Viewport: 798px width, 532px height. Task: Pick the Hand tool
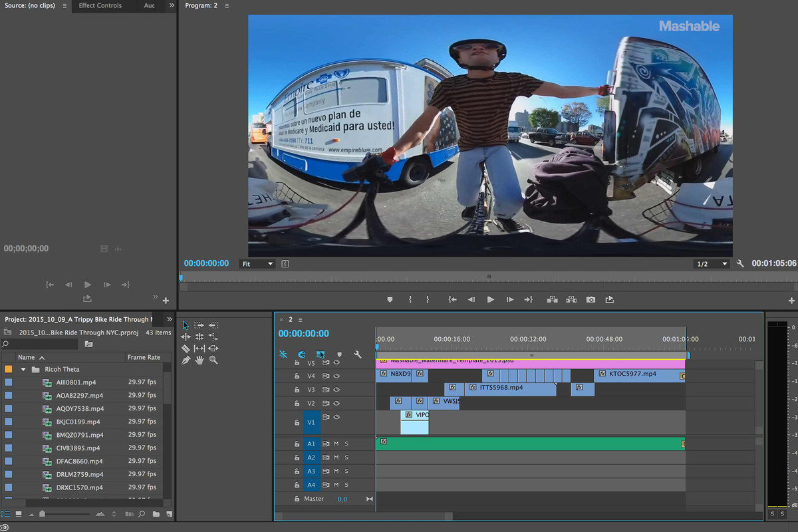(199, 360)
